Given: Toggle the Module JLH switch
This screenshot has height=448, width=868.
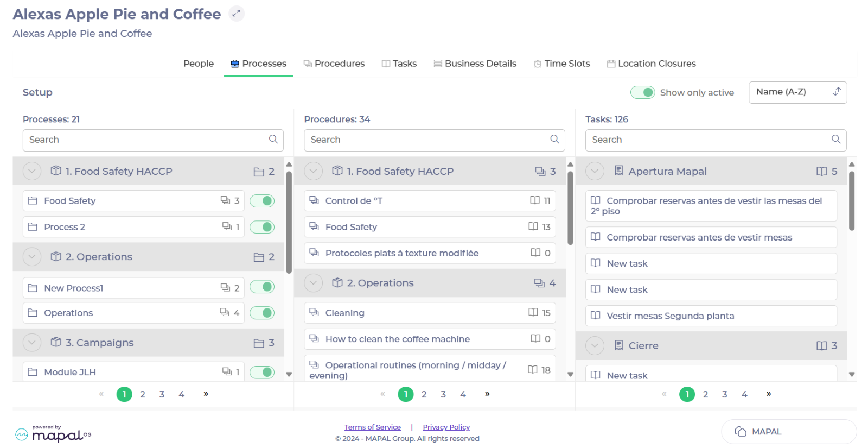Looking at the screenshot, I should click(262, 372).
